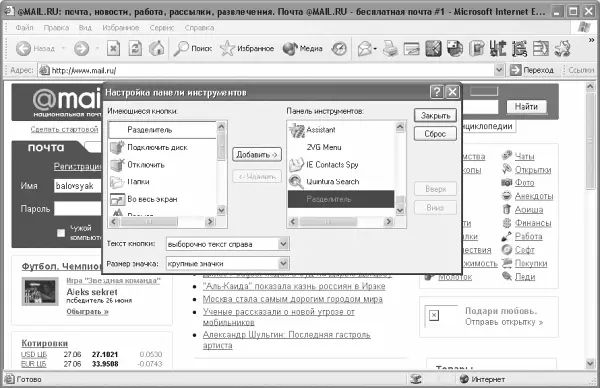600x388 pixels.
Task: Open the address bar dropdown
Action: [499, 70]
